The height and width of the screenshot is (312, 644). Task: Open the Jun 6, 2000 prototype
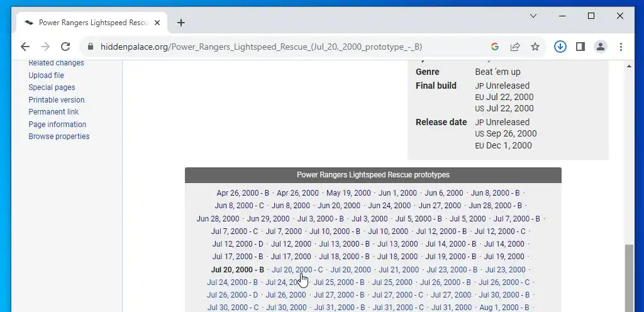(x=443, y=193)
